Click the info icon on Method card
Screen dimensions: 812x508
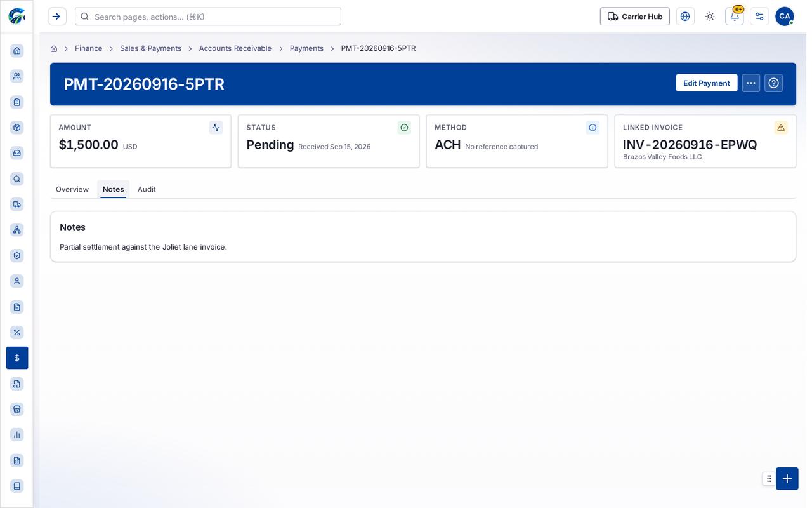(x=593, y=128)
